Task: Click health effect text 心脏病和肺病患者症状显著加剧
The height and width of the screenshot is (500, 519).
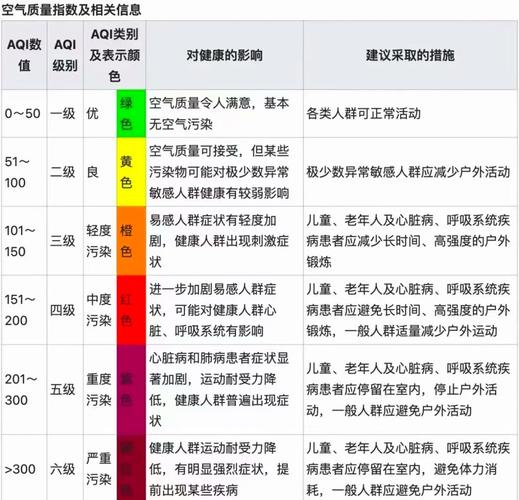Action: [x=219, y=369]
